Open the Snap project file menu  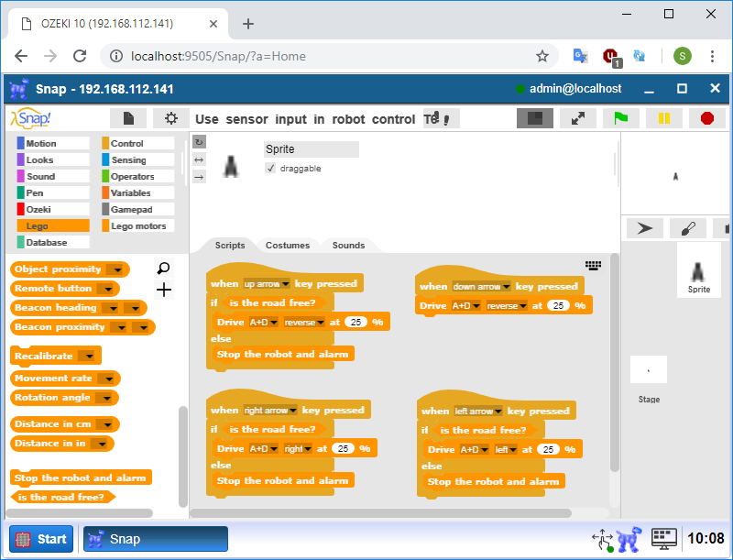(128, 119)
